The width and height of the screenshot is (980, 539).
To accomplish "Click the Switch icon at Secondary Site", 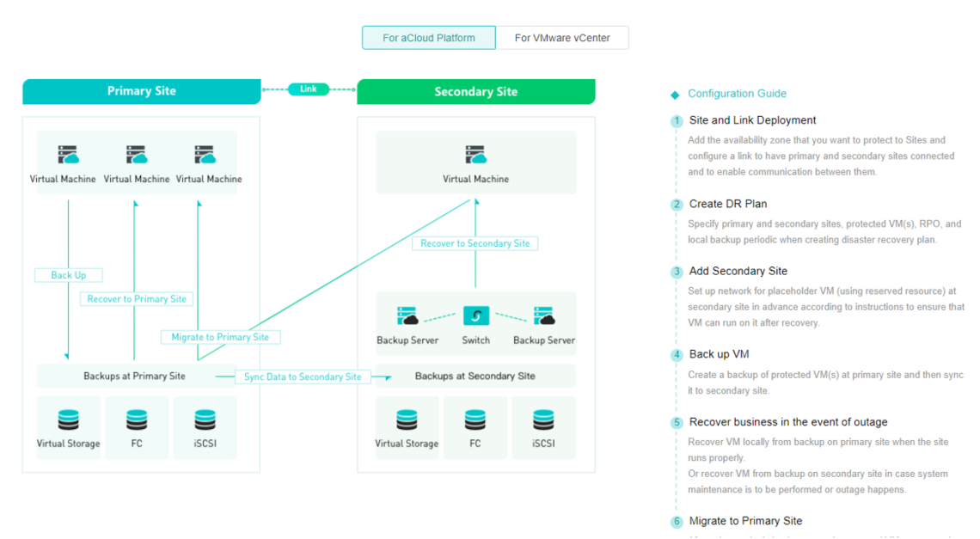I will (x=475, y=315).
